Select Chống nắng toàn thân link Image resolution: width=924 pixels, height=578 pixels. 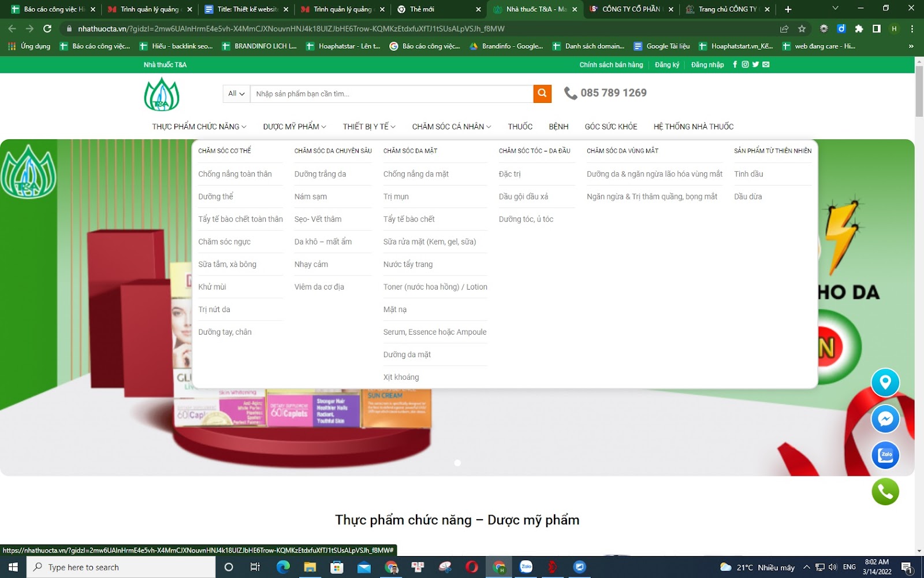coord(234,174)
